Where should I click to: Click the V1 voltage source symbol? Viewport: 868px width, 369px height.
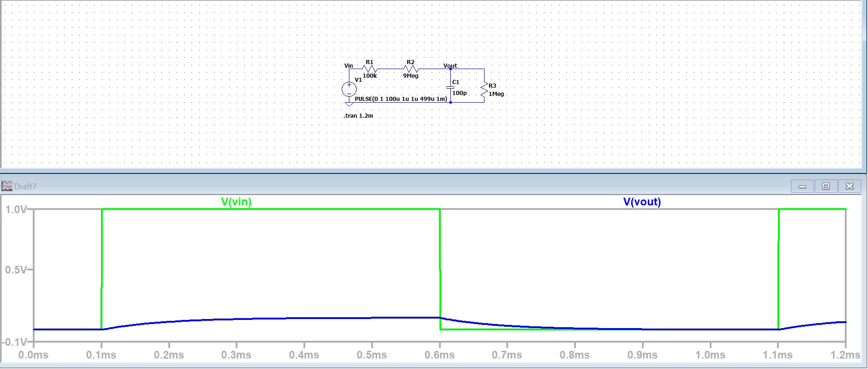click(x=349, y=89)
